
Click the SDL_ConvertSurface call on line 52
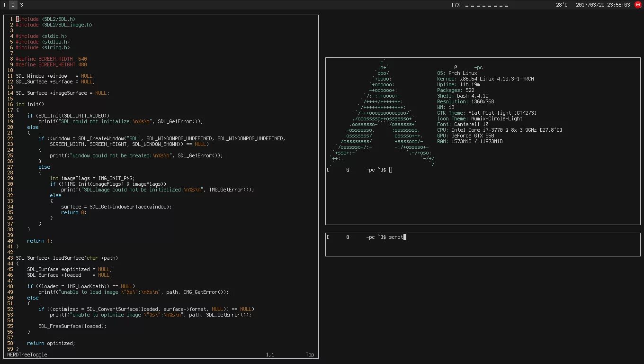[146, 309]
